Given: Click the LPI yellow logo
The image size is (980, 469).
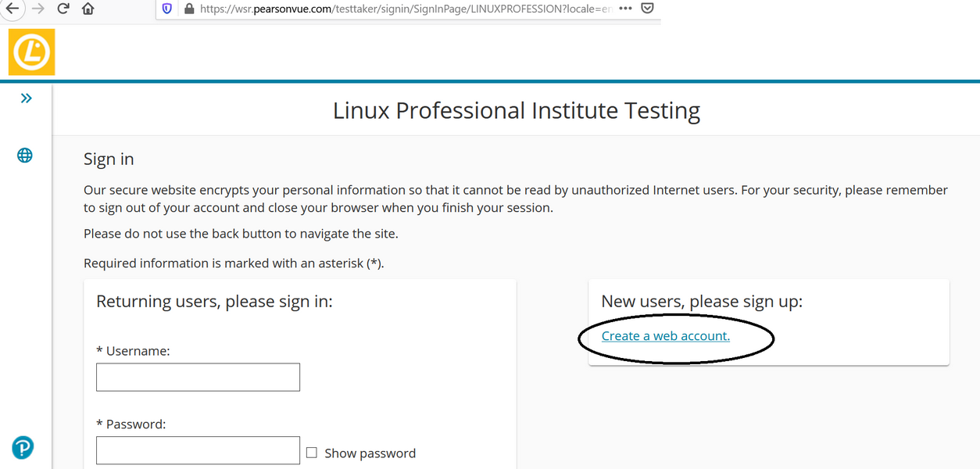Looking at the screenshot, I should pyautogui.click(x=31, y=52).
